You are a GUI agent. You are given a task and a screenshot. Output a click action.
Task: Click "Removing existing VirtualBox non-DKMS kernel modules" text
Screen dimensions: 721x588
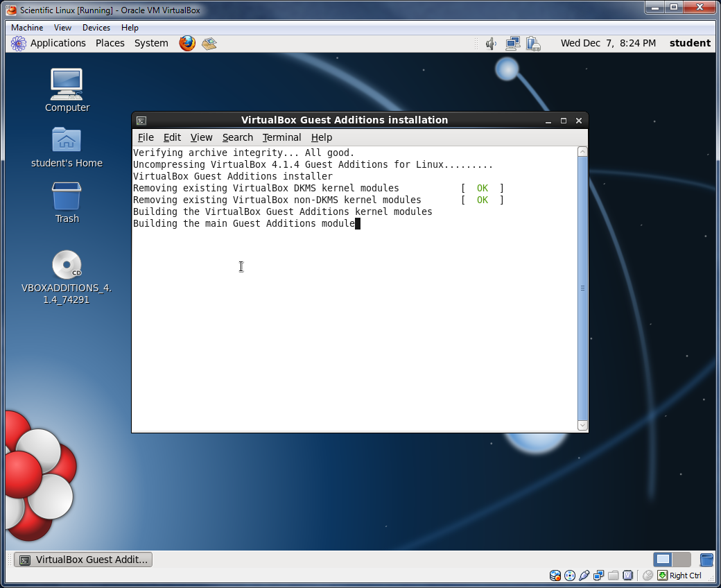pyautogui.click(x=277, y=200)
